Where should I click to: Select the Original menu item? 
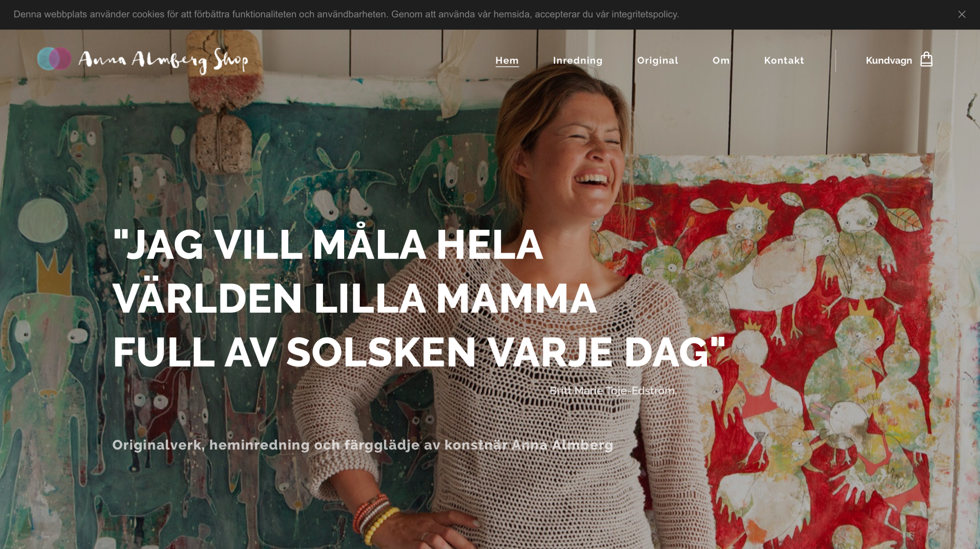tap(657, 61)
